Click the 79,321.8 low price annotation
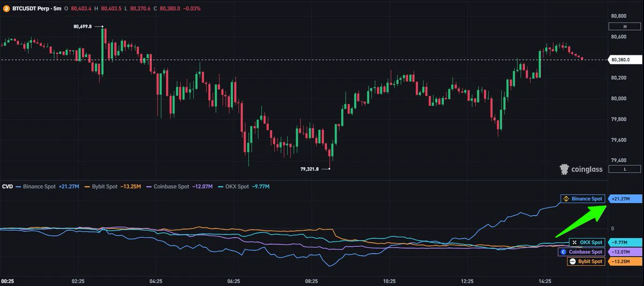The width and height of the screenshot is (644, 286). pos(310,169)
